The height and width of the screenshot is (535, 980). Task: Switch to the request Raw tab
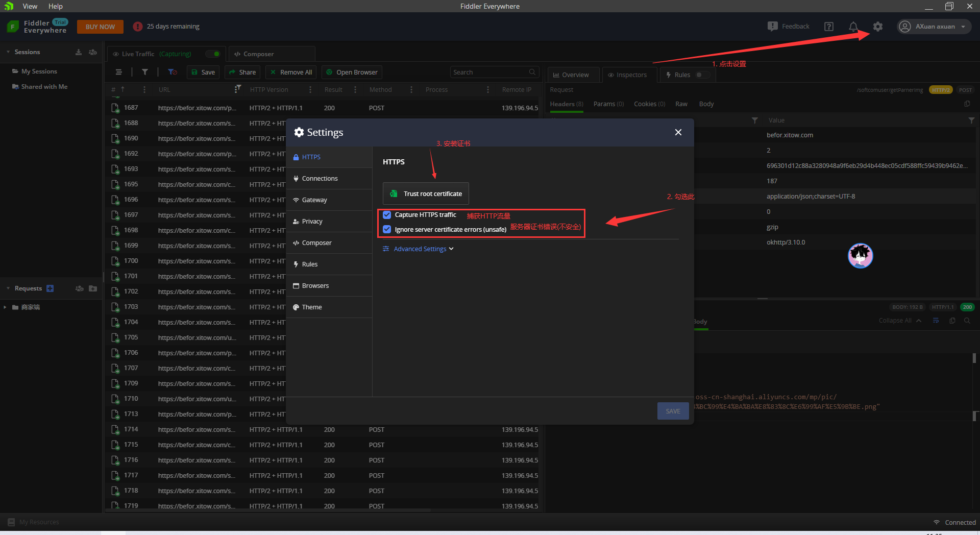coord(681,104)
